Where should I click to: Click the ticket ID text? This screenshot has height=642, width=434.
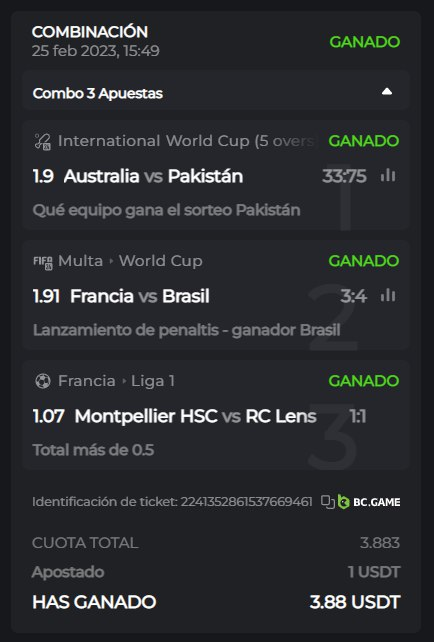172,502
